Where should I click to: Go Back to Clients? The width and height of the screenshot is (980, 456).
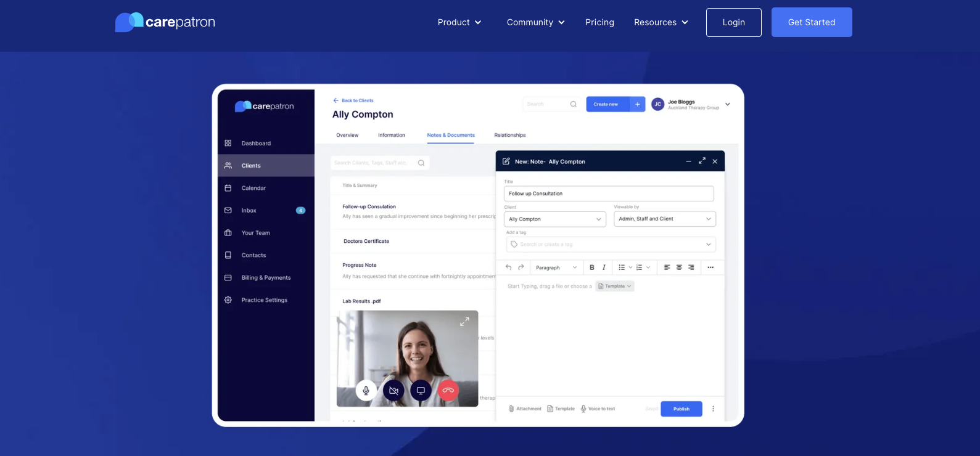point(353,100)
